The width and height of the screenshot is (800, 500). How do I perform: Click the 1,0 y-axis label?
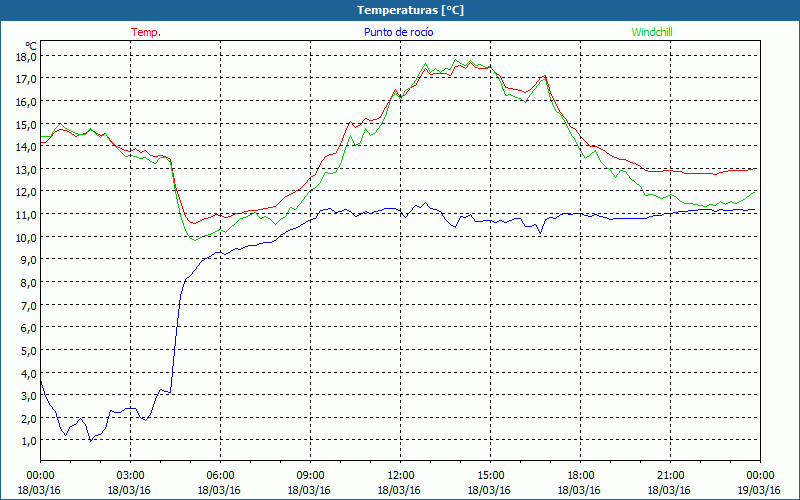point(28,441)
